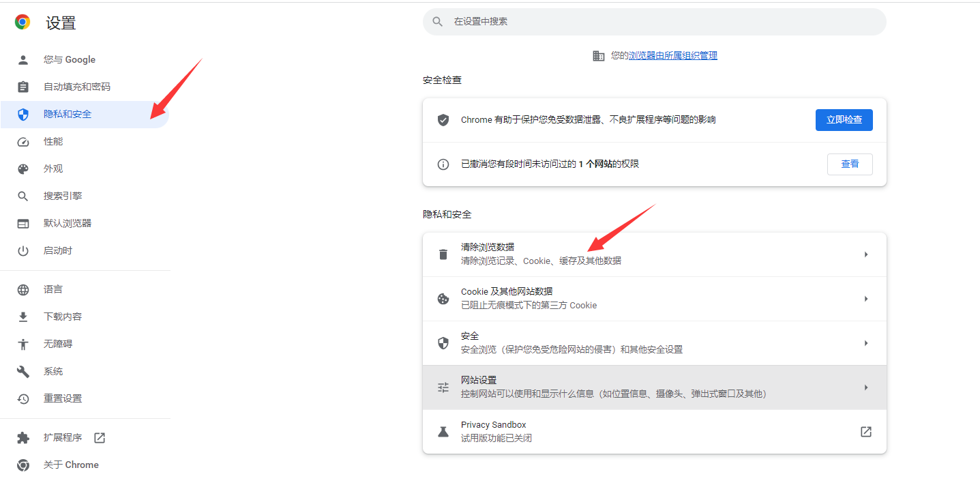Expand the 清除浏览数据 row arrow
980x498 pixels.
point(866,254)
